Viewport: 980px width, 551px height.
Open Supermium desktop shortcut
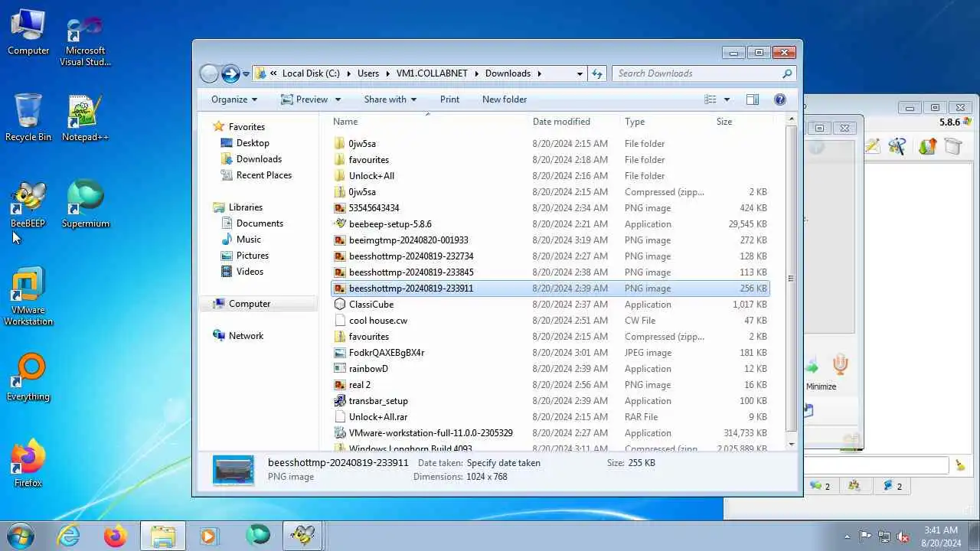pos(86,205)
